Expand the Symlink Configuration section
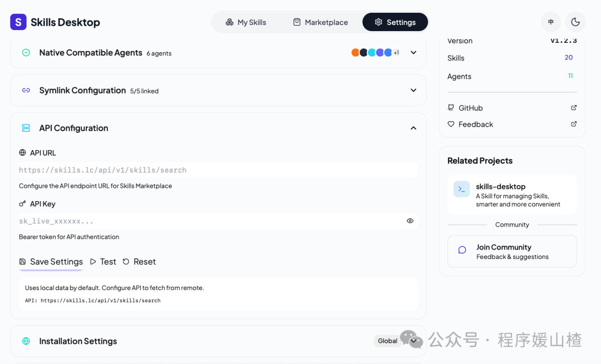Screen dimensions: 601x364 [x=413, y=90]
